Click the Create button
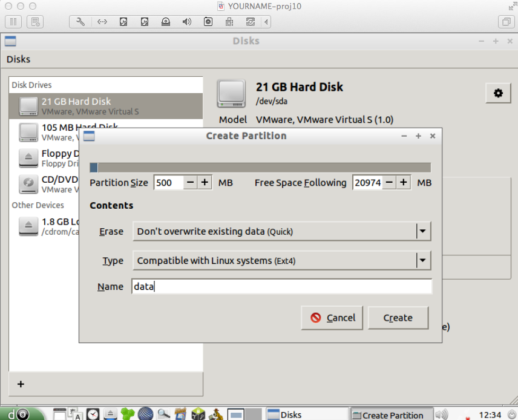 point(398,318)
